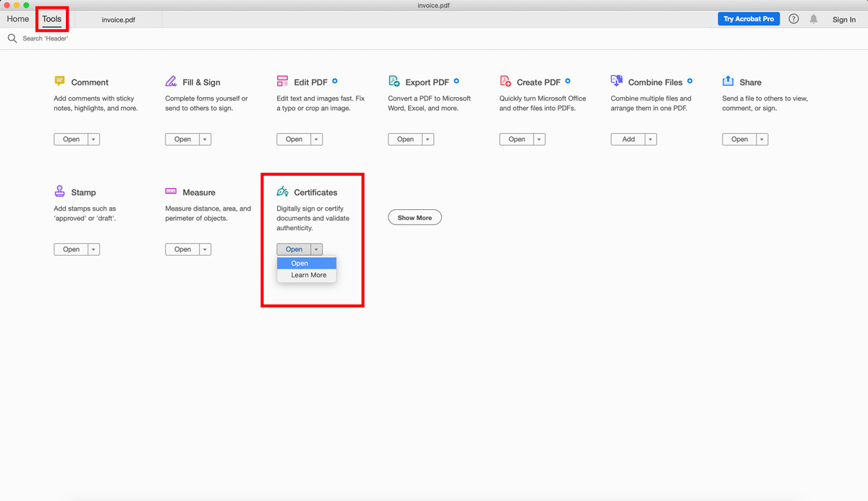Choose Open in the Certificates dropdown menu
The height and width of the screenshot is (501, 868).
pos(307,264)
